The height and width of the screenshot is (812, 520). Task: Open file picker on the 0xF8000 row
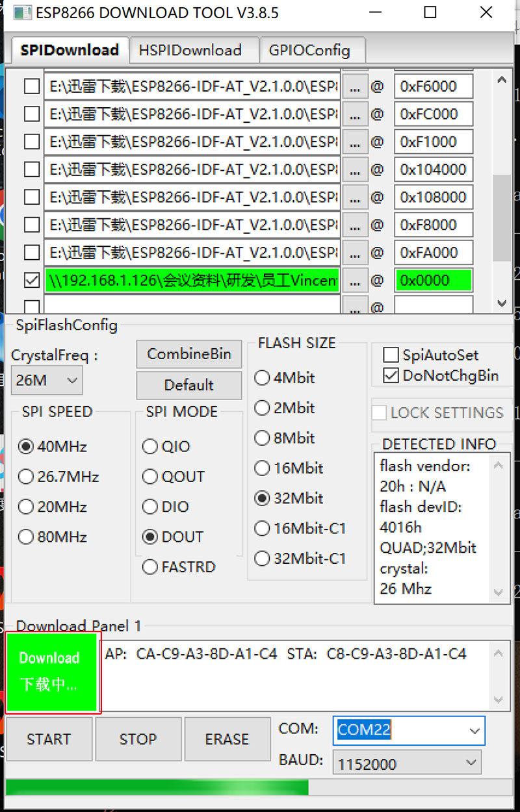point(355,225)
